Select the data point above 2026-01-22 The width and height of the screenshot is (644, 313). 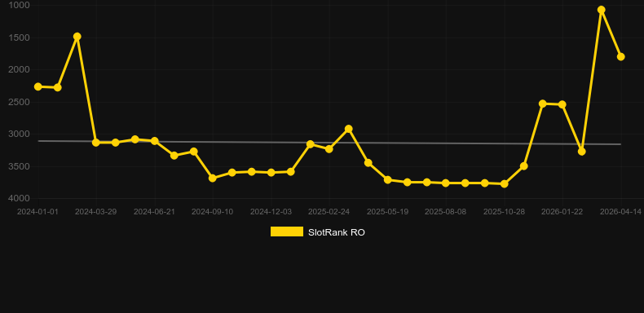(562, 105)
